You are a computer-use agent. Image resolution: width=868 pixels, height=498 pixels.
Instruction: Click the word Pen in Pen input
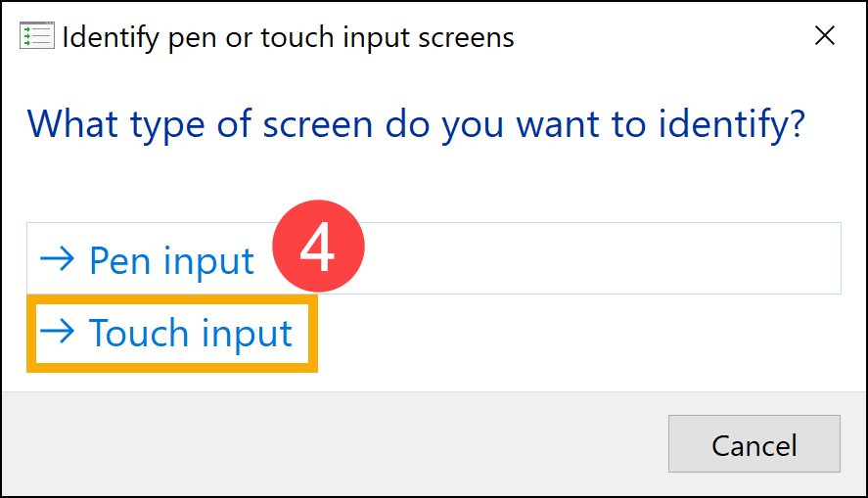click(x=119, y=260)
